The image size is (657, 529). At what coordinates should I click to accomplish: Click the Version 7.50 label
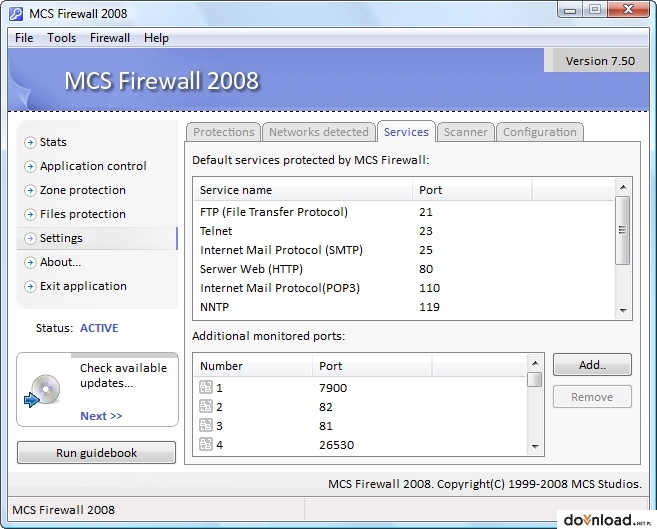coord(600,61)
